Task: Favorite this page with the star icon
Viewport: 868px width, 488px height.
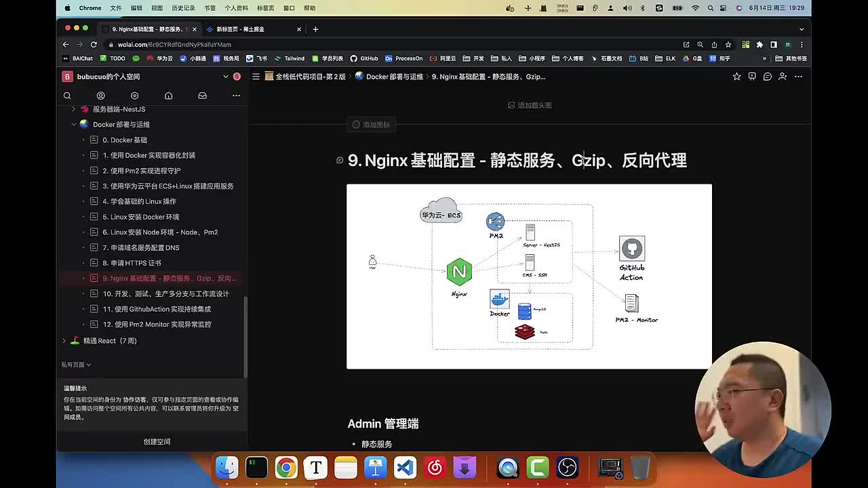Action: coord(736,77)
